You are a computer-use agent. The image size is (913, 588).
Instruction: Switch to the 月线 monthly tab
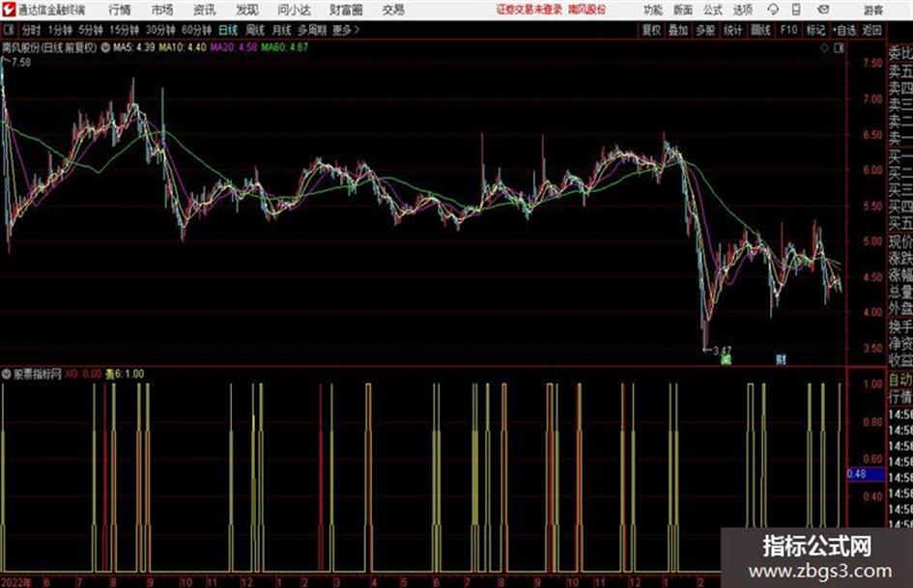point(282,30)
